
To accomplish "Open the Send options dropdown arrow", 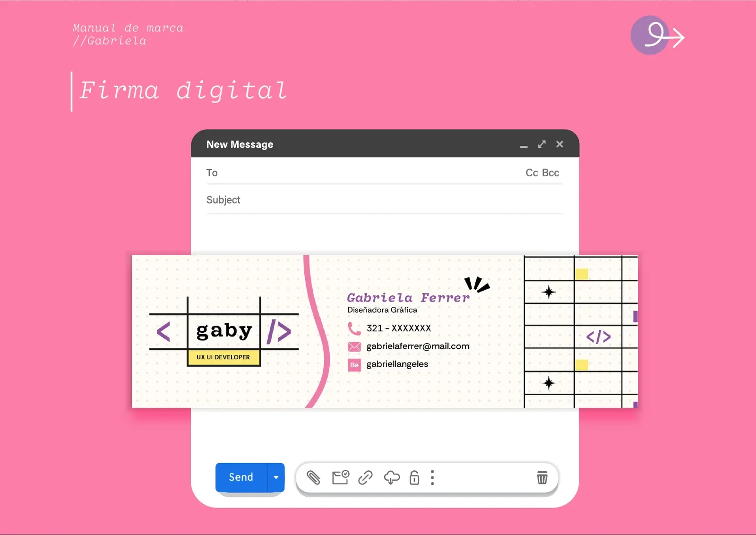I will pyautogui.click(x=276, y=477).
